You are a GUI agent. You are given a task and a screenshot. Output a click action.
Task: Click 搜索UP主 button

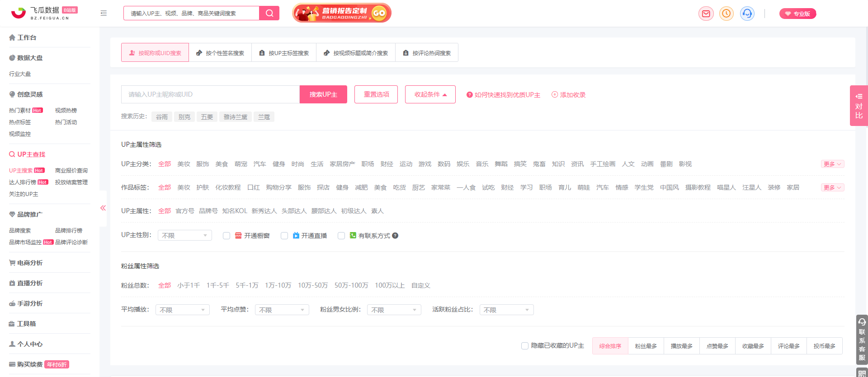pyautogui.click(x=323, y=94)
